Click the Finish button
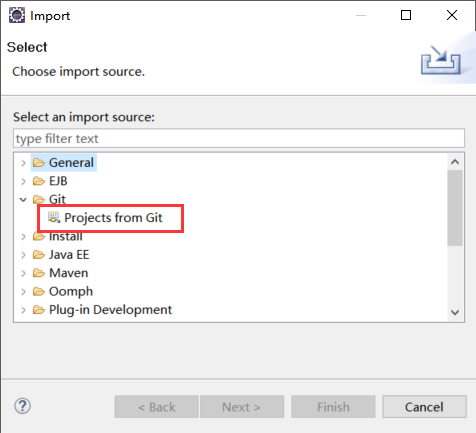The width and height of the screenshot is (476, 433). [333, 407]
